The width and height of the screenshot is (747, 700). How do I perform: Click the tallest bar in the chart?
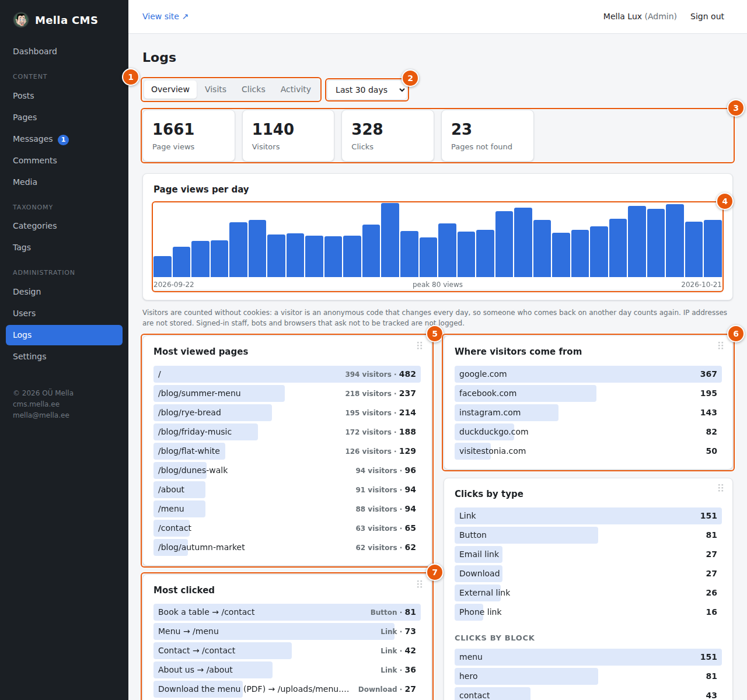[x=390, y=240]
